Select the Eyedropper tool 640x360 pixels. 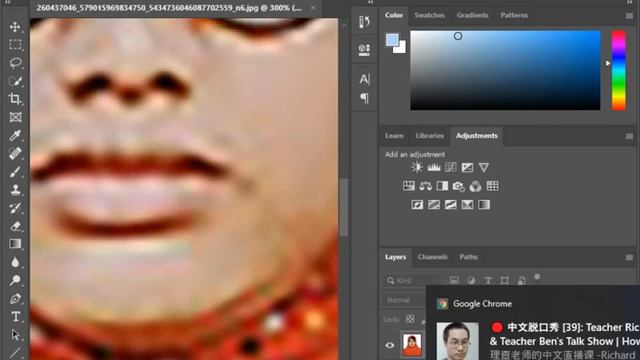[x=15, y=135]
